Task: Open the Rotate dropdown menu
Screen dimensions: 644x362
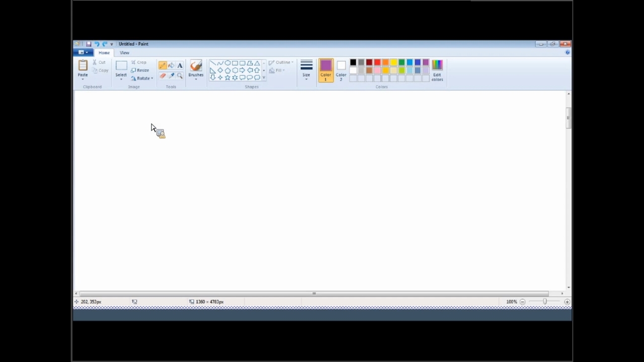Action: 142,78
